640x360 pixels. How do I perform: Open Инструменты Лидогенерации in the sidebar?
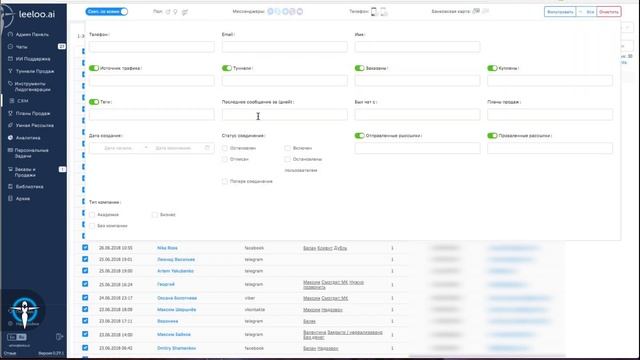point(33,86)
